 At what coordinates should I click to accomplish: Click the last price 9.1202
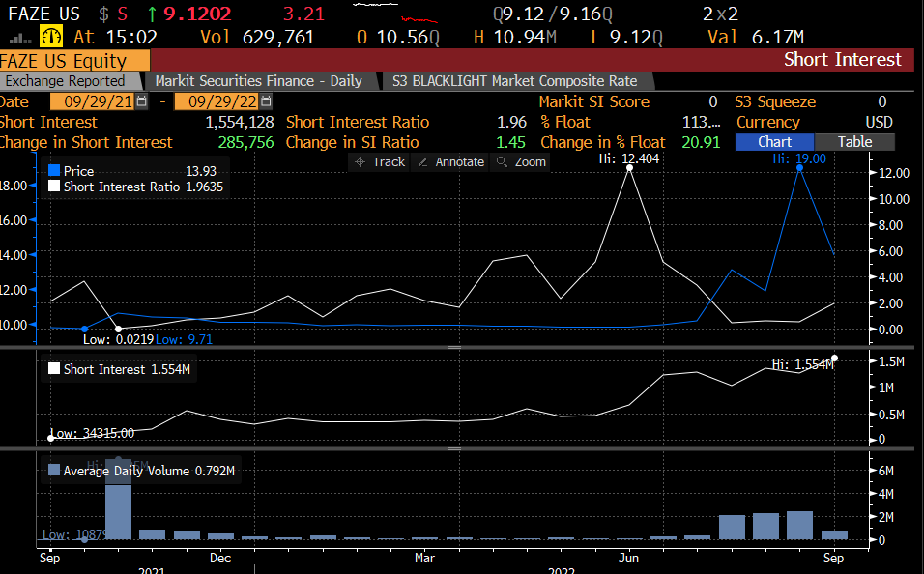[x=197, y=14]
